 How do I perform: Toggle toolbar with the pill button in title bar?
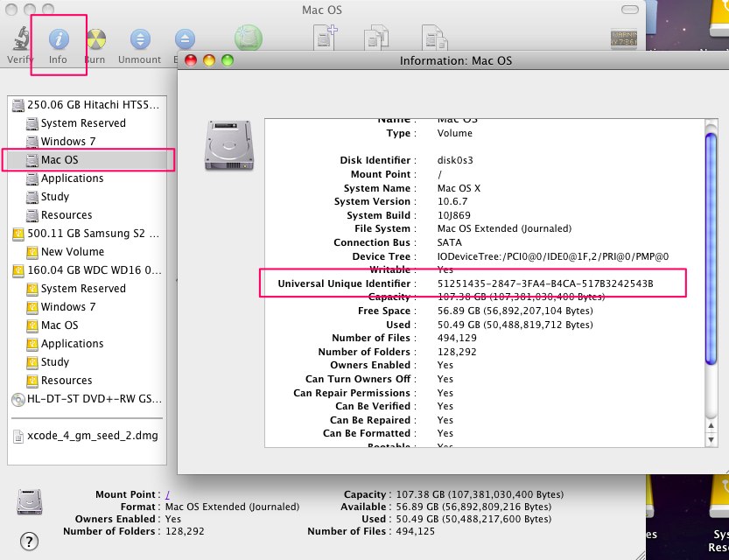tap(630, 10)
